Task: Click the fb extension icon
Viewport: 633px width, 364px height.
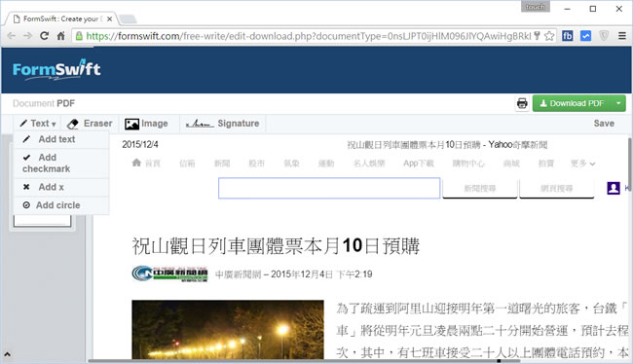Action: pos(567,36)
